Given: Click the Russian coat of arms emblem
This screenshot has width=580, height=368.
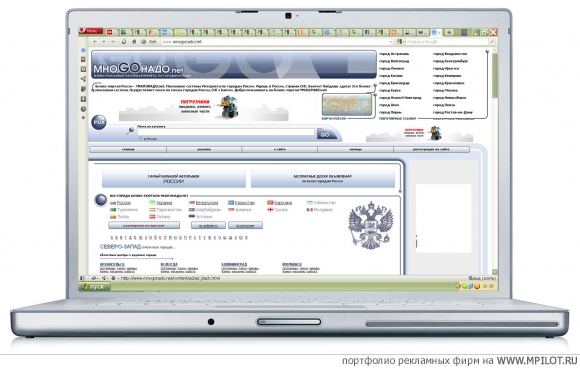Looking at the screenshot, I should tap(371, 225).
